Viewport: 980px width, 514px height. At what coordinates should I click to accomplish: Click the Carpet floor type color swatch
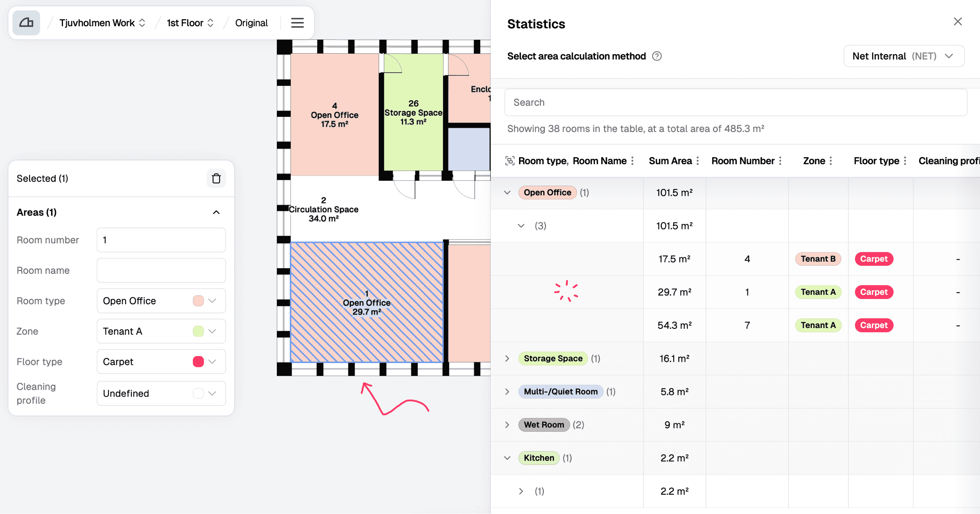198,362
